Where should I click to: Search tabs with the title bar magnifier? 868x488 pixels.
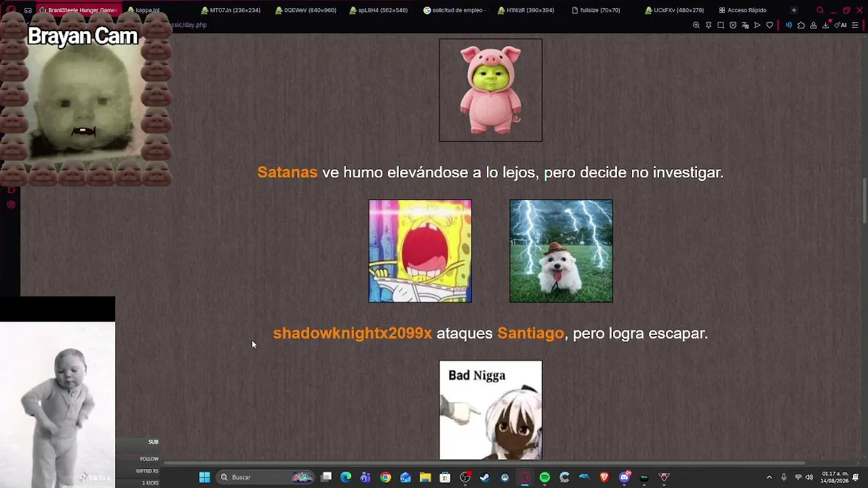tap(820, 10)
